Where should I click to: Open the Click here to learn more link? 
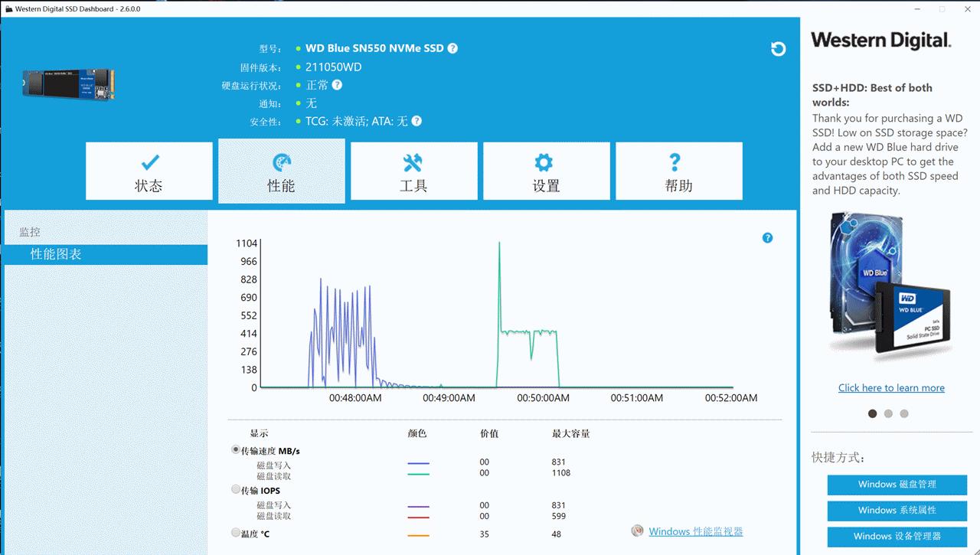click(x=890, y=387)
